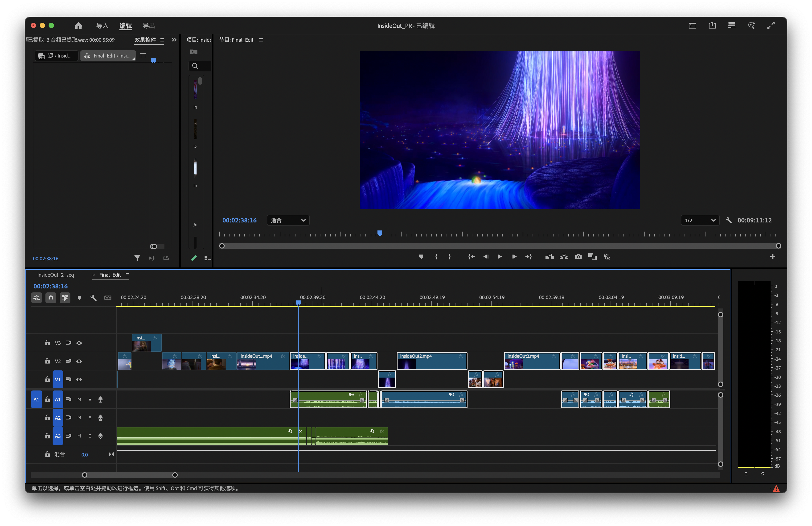Go to the Home screen icon
This screenshot has width=812, height=526.
[78, 26]
